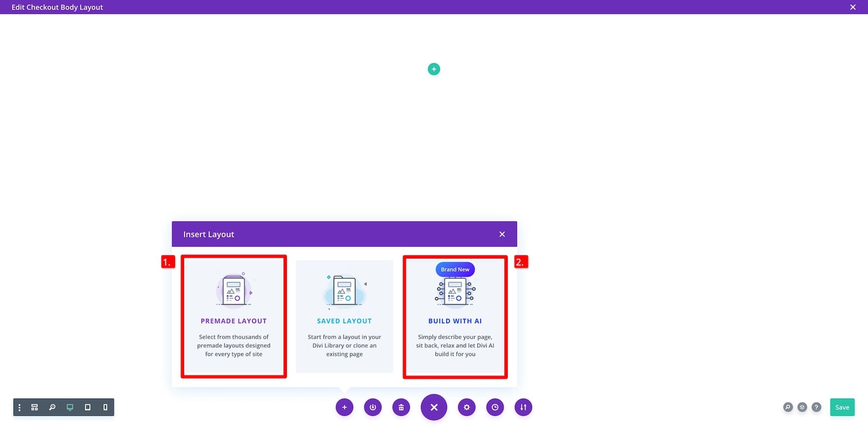
Task: Click the zoom magnifier in bottom-left toolbar
Action: [x=52, y=407]
